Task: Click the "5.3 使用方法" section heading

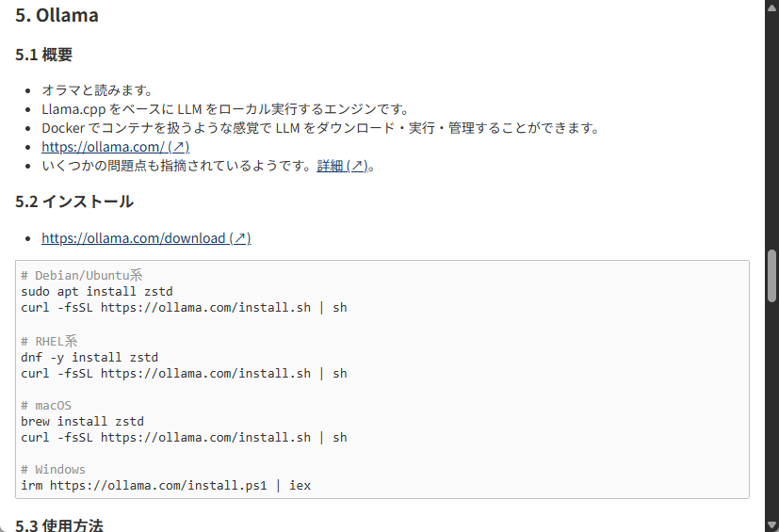Action: [x=59, y=524]
